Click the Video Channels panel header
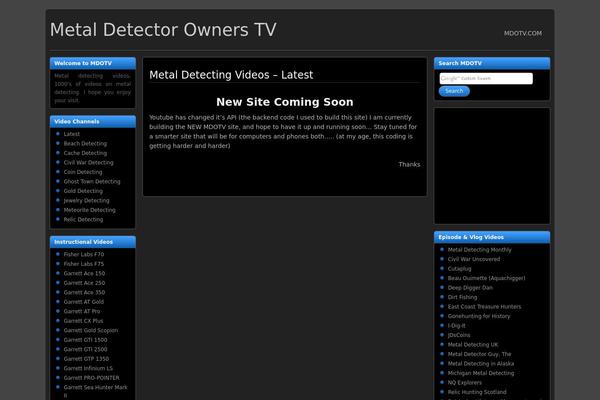This screenshot has height=400, width=600. tap(93, 121)
